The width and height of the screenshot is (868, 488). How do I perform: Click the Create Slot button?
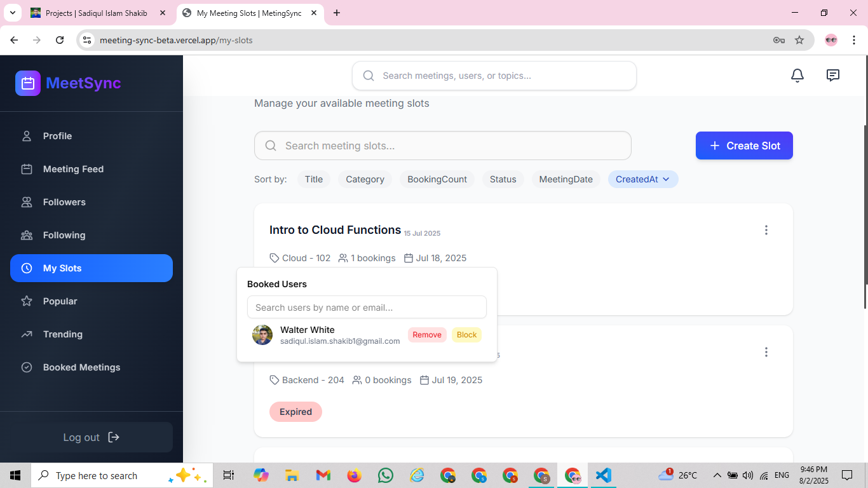tap(744, 146)
